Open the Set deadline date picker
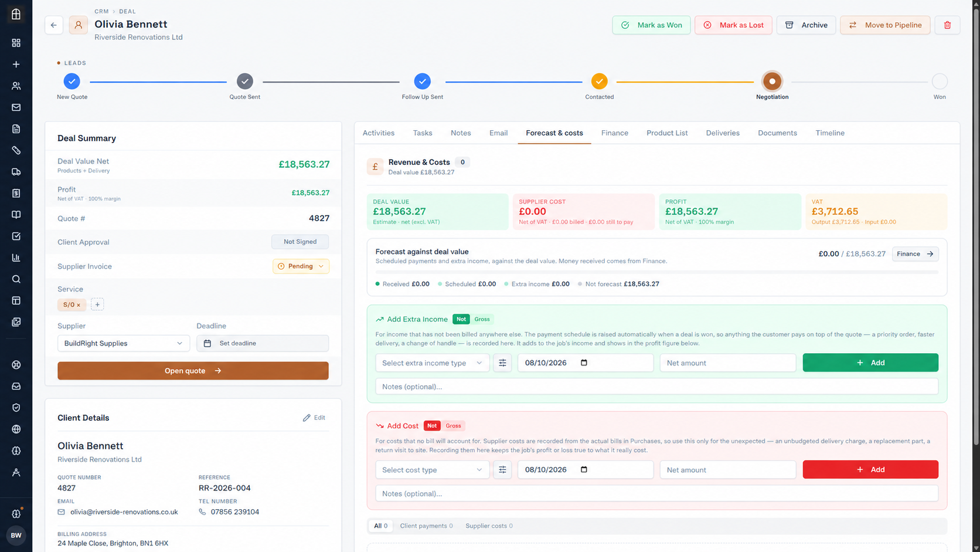 [x=263, y=343]
